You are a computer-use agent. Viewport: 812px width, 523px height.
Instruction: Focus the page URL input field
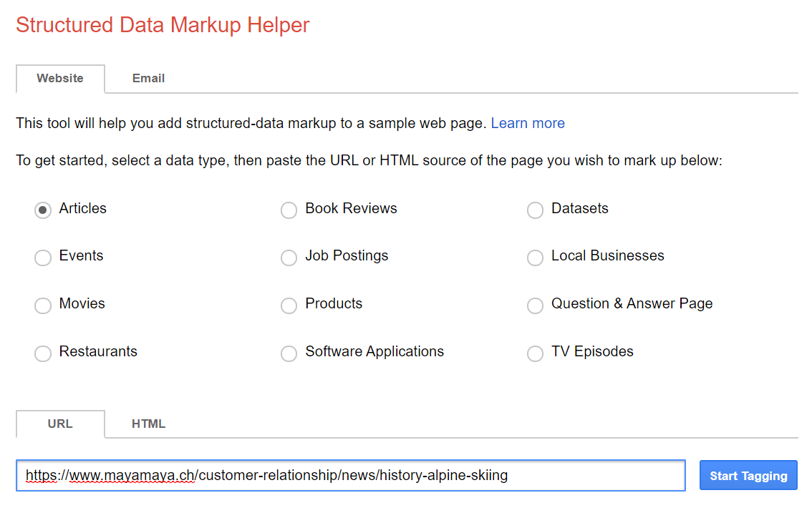(x=351, y=475)
